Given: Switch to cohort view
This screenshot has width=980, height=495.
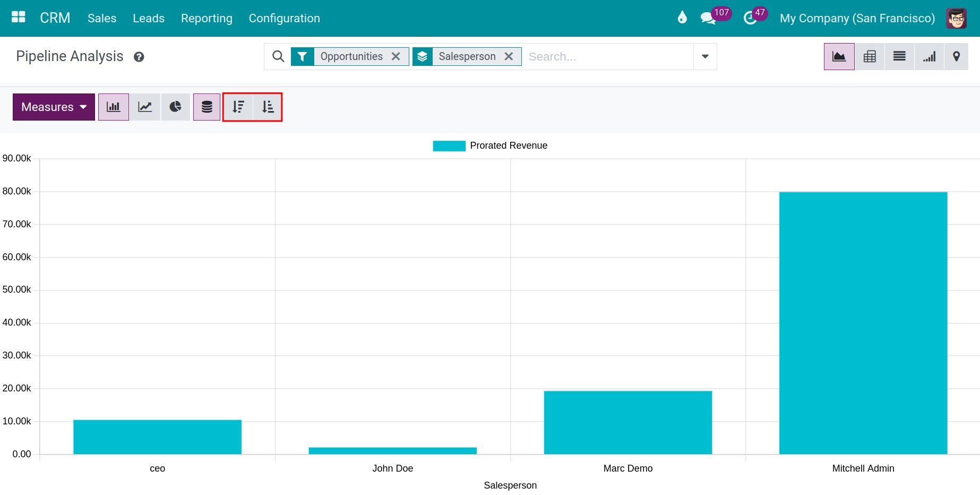Looking at the screenshot, I should click(x=929, y=56).
